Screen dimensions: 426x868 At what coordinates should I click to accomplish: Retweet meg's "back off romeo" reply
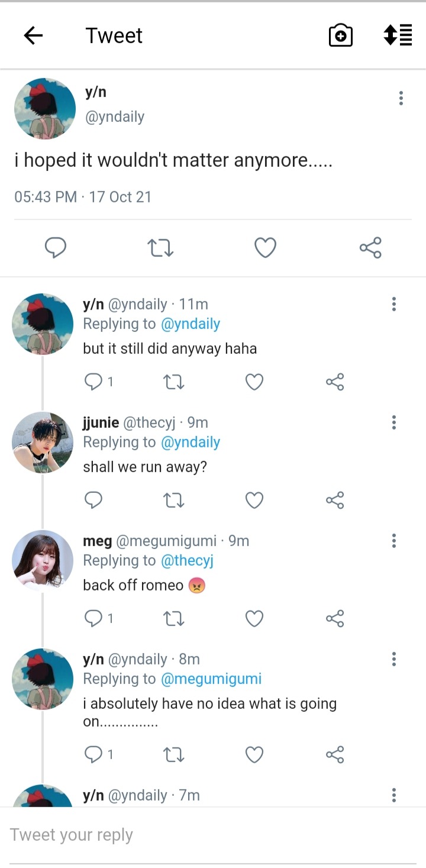pos(173,619)
